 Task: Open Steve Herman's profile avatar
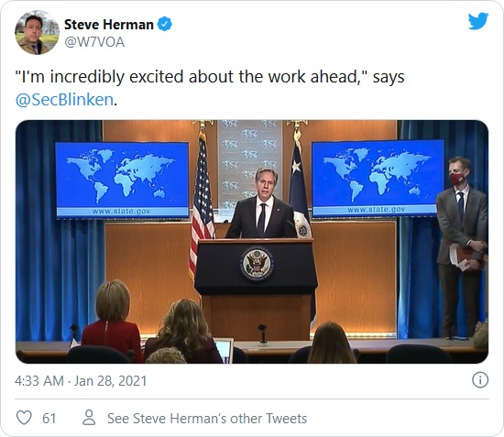click(x=37, y=32)
